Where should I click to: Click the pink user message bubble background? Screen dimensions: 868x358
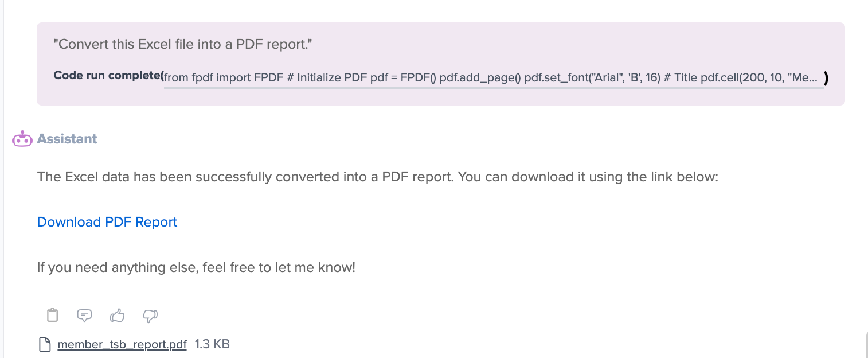(x=440, y=64)
